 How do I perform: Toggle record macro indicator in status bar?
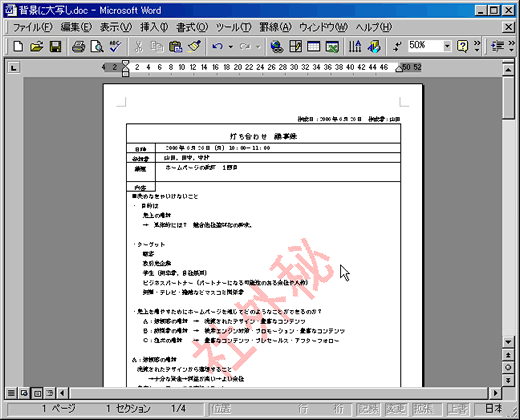coord(369,409)
